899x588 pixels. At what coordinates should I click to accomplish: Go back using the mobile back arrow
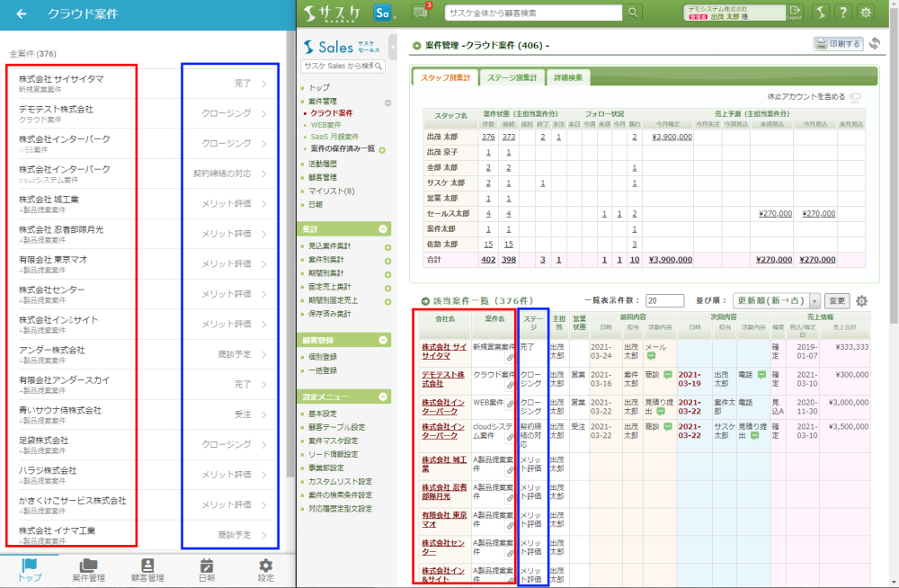[x=22, y=14]
